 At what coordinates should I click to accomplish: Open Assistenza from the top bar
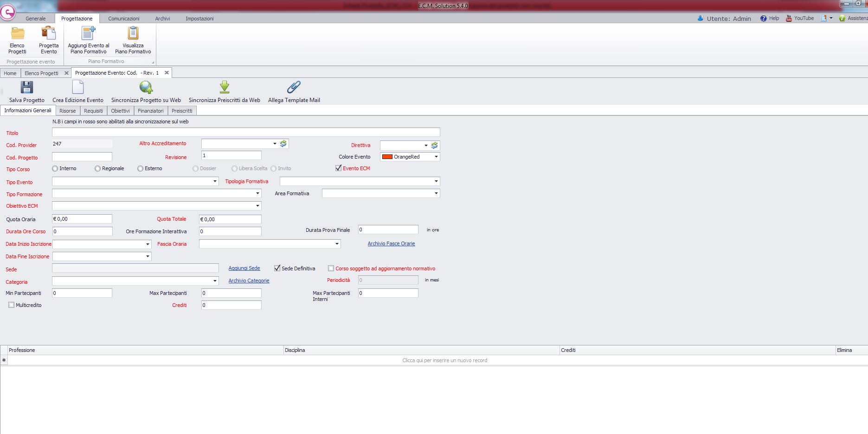pyautogui.click(x=853, y=19)
